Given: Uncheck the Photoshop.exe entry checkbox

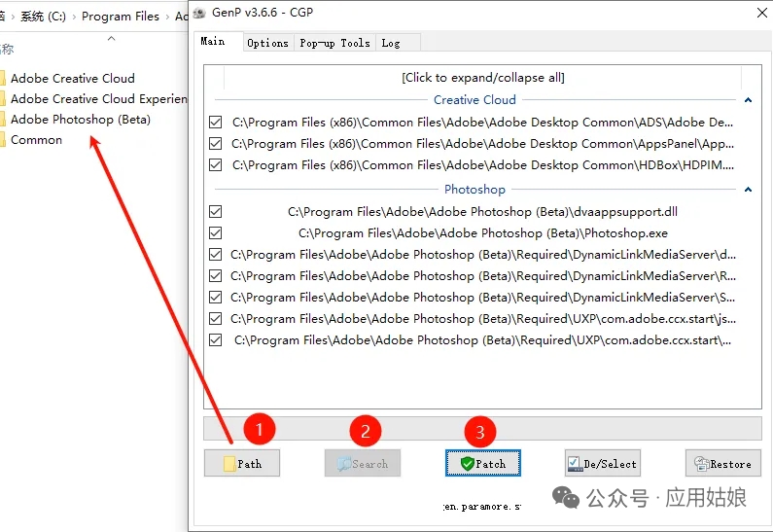Looking at the screenshot, I should click(216, 233).
